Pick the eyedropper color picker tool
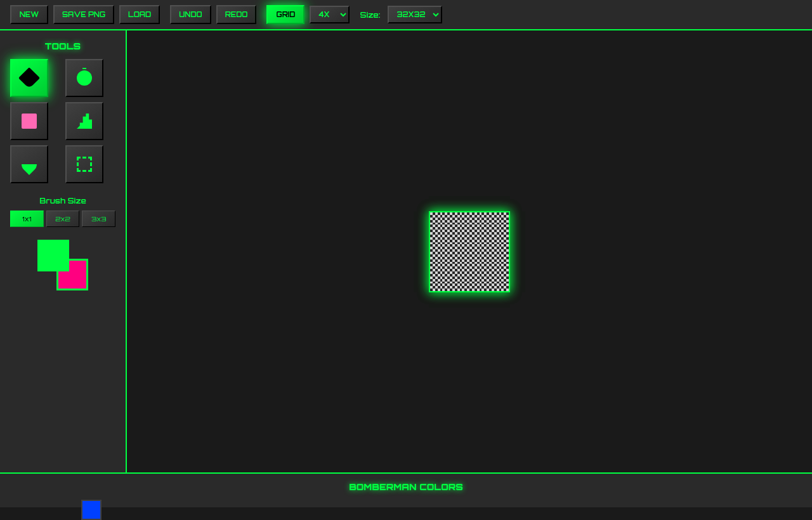Image resolution: width=812 pixels, height=520 pixels. (x=29, y=164)
